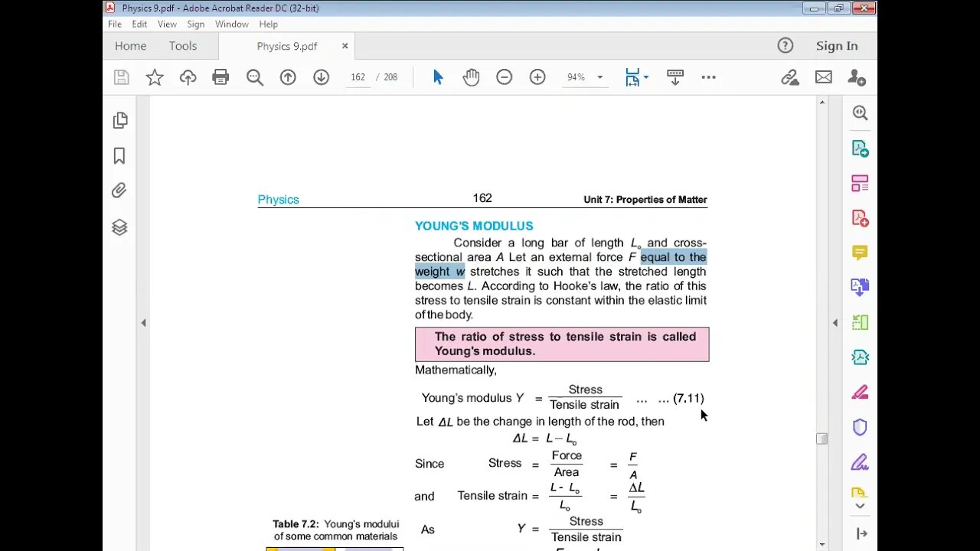This screenshot has height=551, width=980.
Task: Click the scrolling mode download icon
Action: (675, 77)
